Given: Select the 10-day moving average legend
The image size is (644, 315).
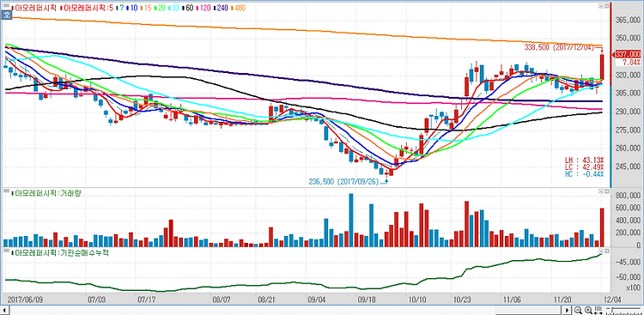Looking at the screenshot, I should click(132, 8).
